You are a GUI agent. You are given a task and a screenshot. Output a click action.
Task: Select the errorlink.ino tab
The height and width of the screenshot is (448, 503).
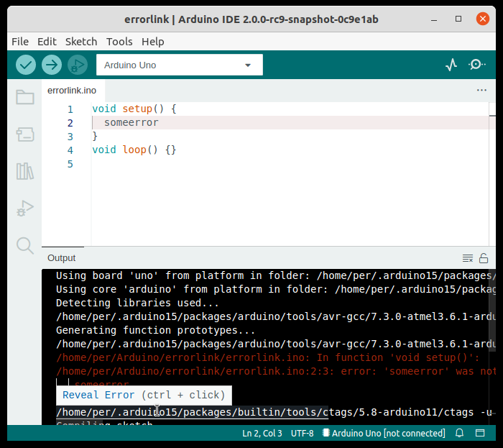pyautogui.click(x=72, y=91)
